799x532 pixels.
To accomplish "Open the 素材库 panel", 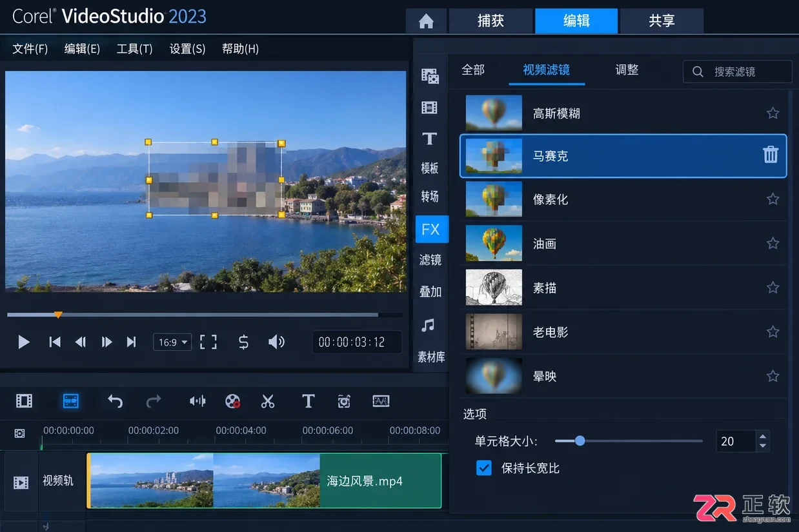I will [x=431, y=357].
